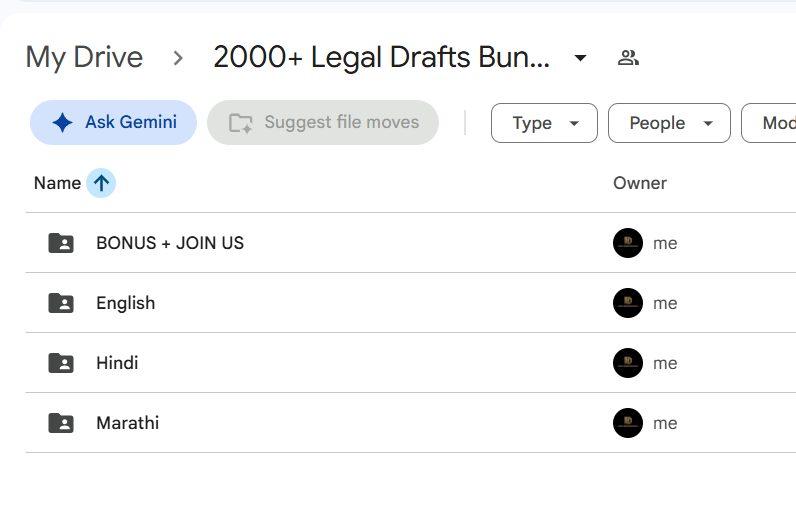Click owner 'me' in BONUS + JOIN US row
This screenshot has width=796, height=524.
(665, 243)
